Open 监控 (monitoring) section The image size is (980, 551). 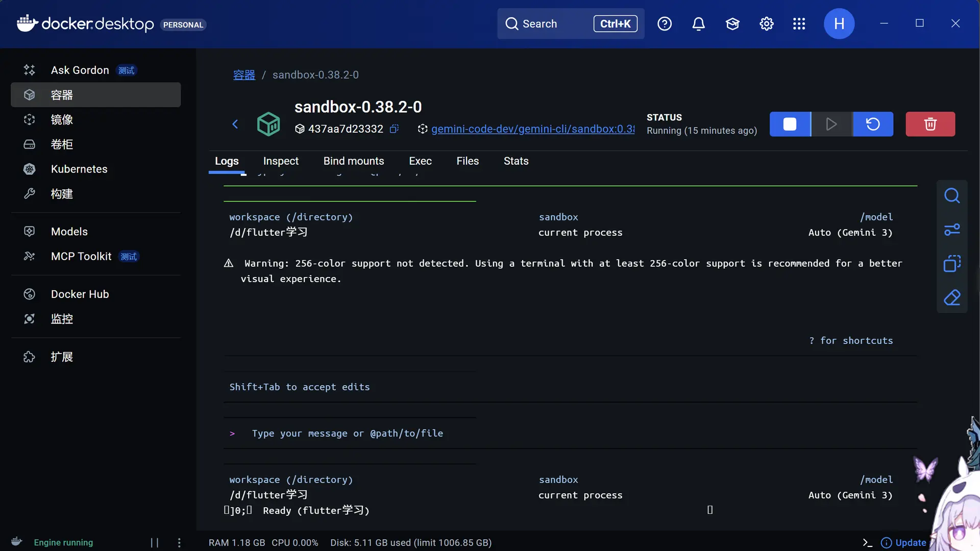(x=95, y=319)
